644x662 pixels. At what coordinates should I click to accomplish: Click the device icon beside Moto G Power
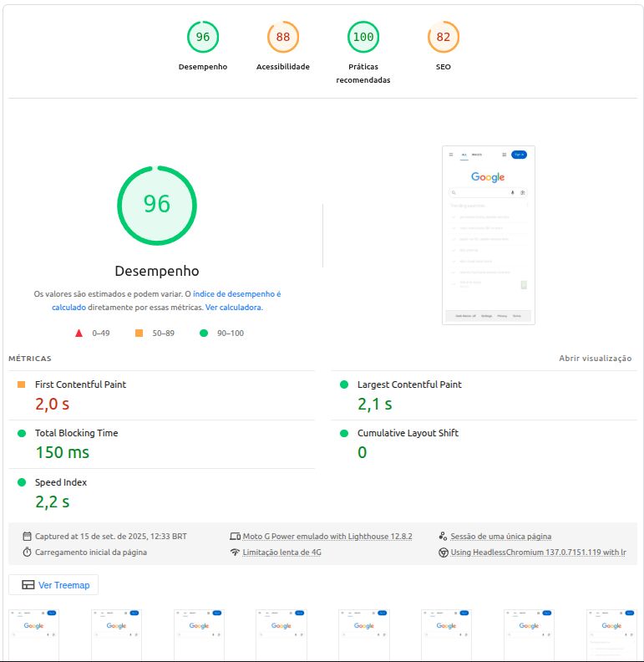point(235,536)
